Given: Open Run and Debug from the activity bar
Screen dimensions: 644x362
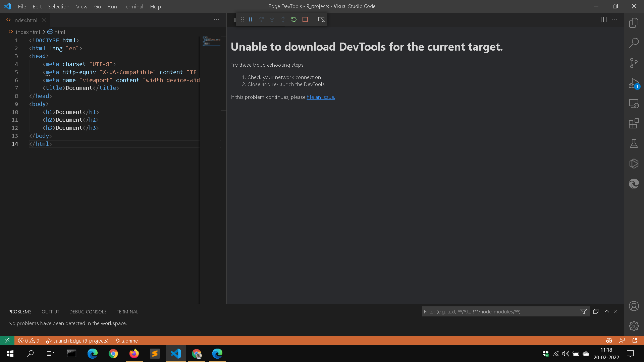Looking at the screenshot, I should point(634,83).
